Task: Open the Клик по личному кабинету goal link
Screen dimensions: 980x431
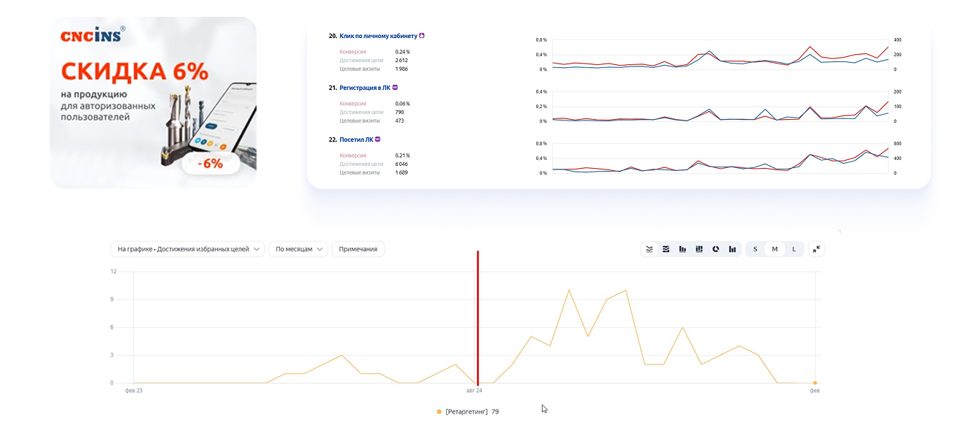Action: coord(378,36)
